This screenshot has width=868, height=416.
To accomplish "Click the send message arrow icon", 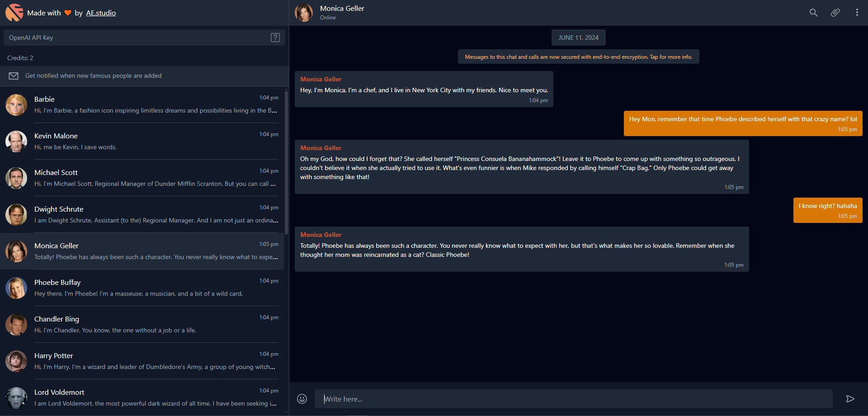I will (x=850, y=399).
